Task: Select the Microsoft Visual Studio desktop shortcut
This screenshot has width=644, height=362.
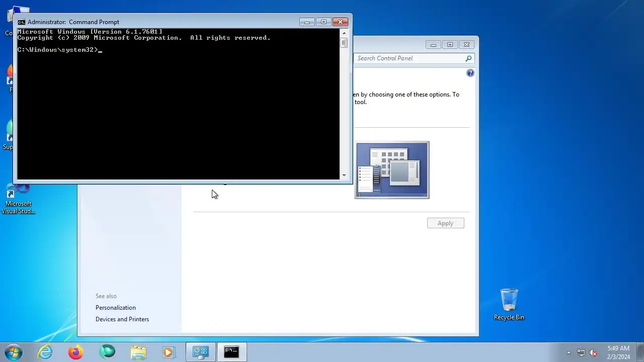Action: pos(18,200)
